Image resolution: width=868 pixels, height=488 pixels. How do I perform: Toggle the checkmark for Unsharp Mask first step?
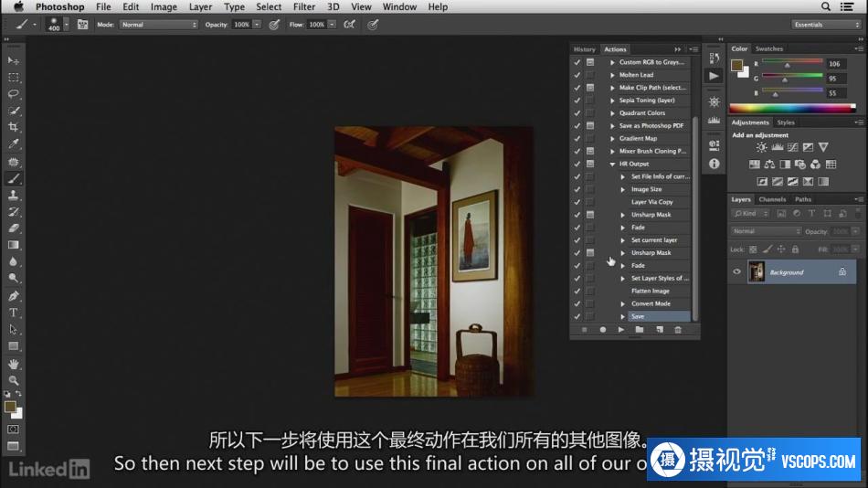point(577,215)
